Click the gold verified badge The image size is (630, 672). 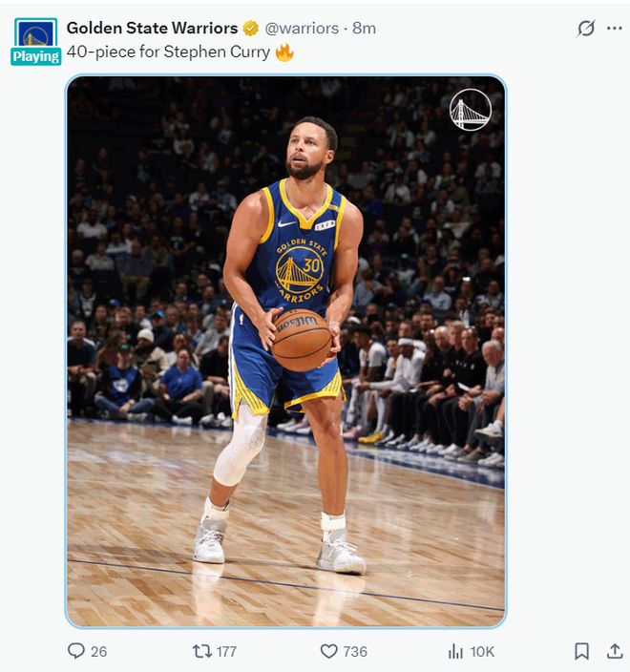(x=251, y=29)
